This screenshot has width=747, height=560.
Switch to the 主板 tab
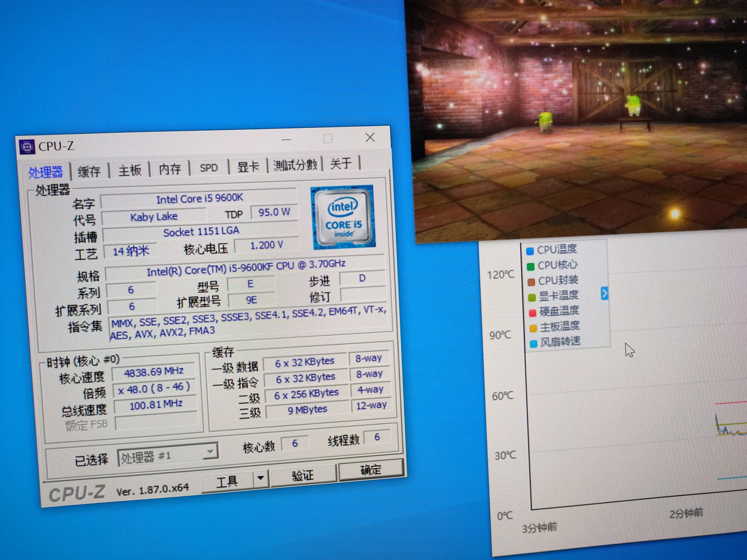coord(130,171)
